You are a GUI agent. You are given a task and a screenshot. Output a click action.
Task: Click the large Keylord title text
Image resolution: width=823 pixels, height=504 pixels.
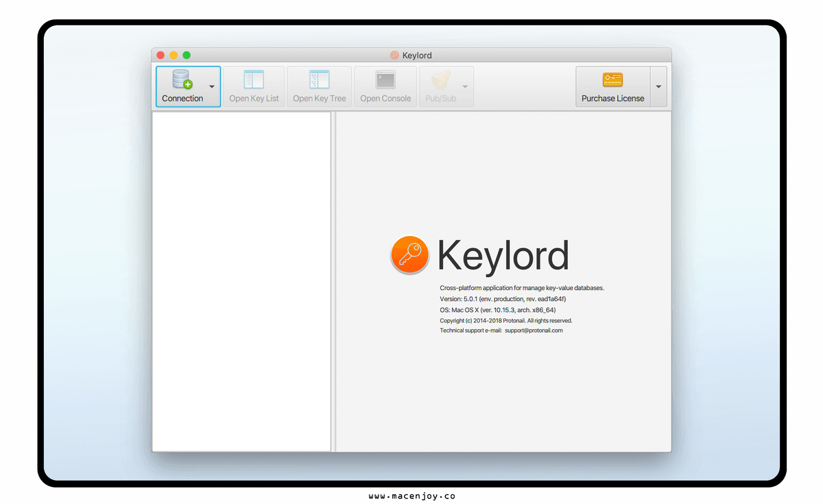click(x=503, y=255)
